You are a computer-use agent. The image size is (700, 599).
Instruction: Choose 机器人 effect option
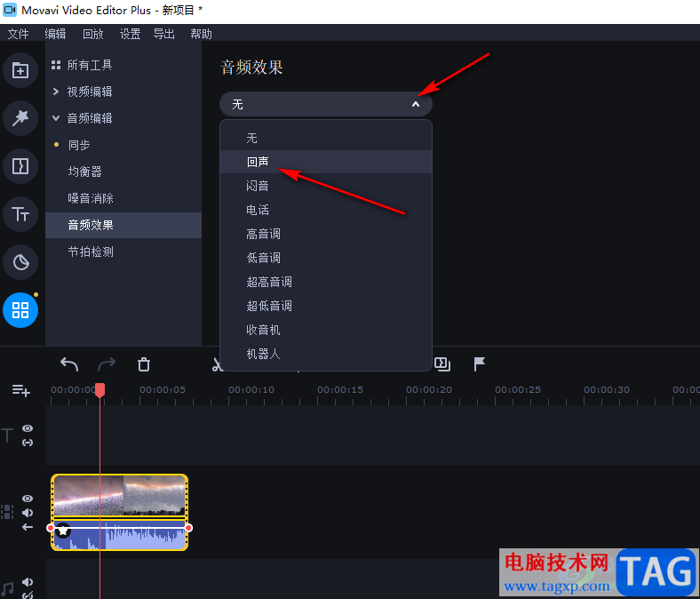click(x=326, y=354)
